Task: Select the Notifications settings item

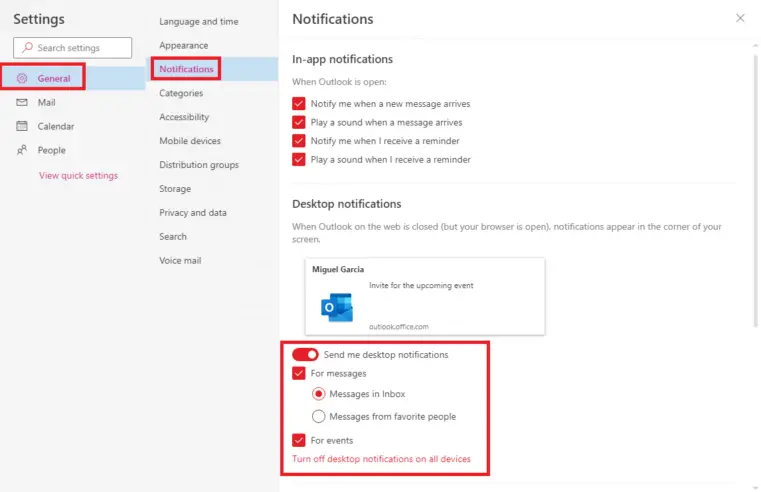Action: point(212,69)
